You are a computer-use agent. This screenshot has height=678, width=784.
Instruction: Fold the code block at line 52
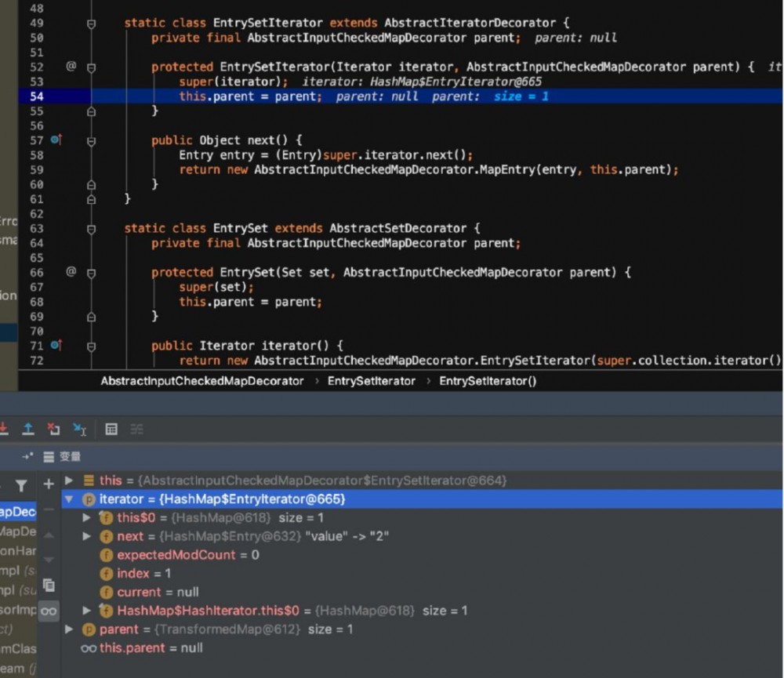(x=91, y=67)
